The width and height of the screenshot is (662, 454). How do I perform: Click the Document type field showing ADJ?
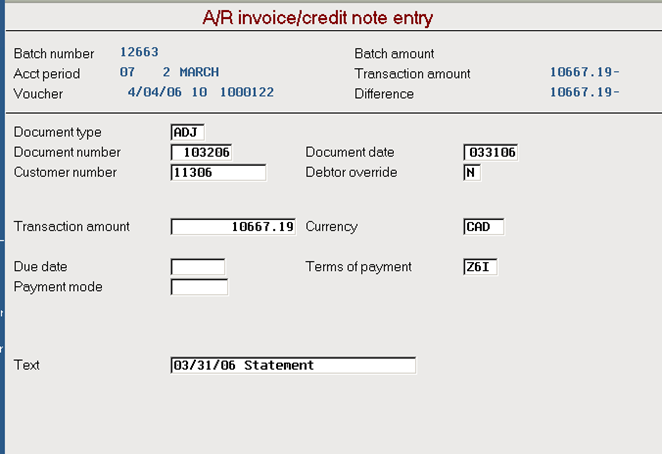(x=187, y=132)
